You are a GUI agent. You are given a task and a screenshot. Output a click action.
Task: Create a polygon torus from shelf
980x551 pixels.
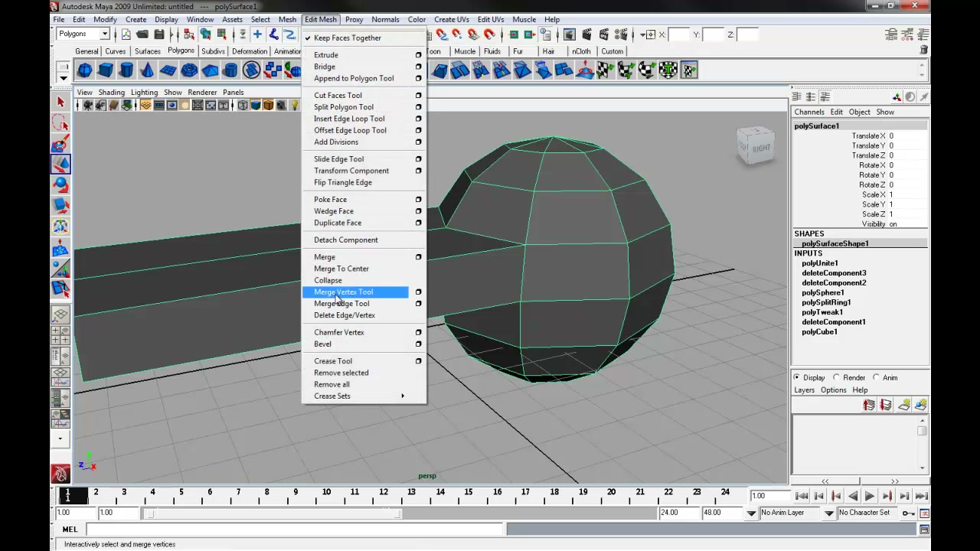coord(189,70)
